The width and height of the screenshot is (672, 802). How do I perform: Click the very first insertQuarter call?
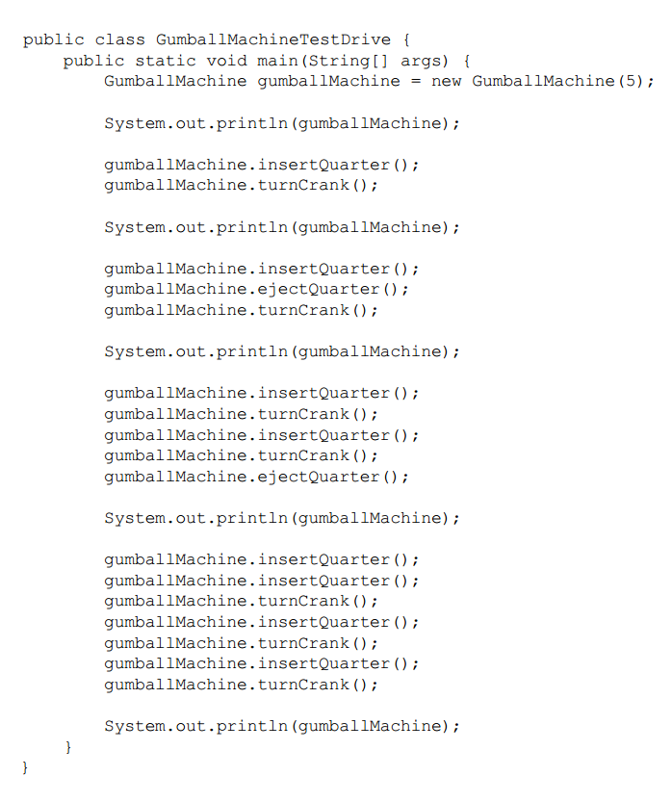262,165
